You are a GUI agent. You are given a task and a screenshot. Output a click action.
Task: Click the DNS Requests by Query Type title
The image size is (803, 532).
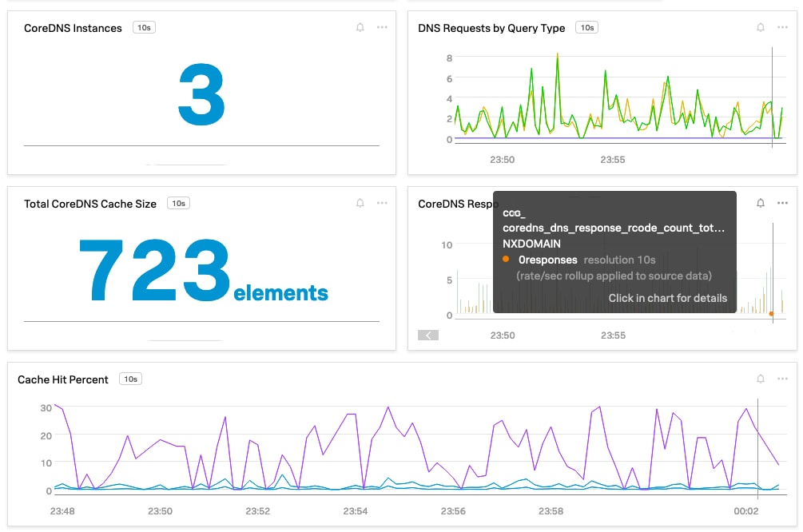(491, 28)
